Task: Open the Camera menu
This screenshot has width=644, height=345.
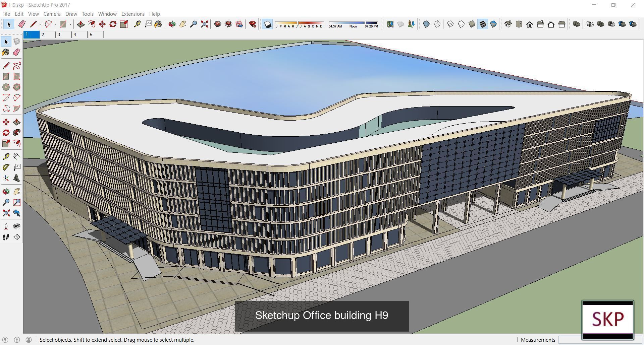Action: tap(52, 14)
